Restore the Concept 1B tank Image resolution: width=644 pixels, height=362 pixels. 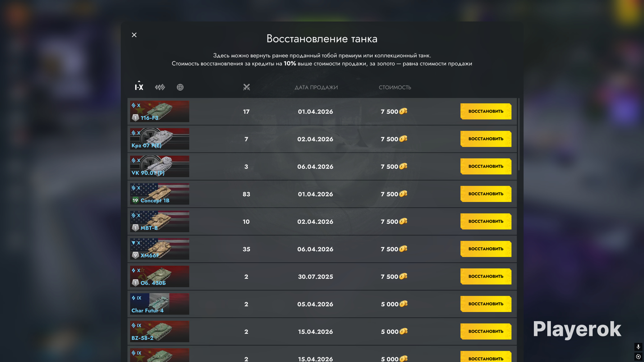tap(486, 194)
